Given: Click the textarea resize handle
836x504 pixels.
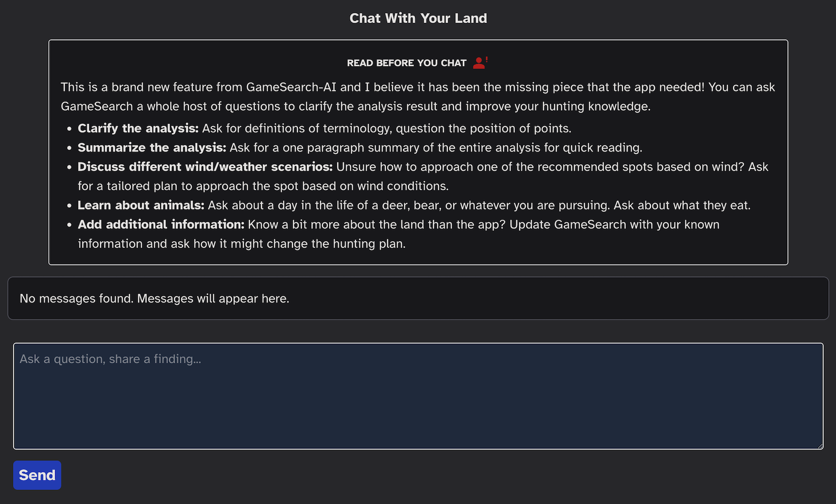Looking at the screenshot, I should (x=820, y=445).
